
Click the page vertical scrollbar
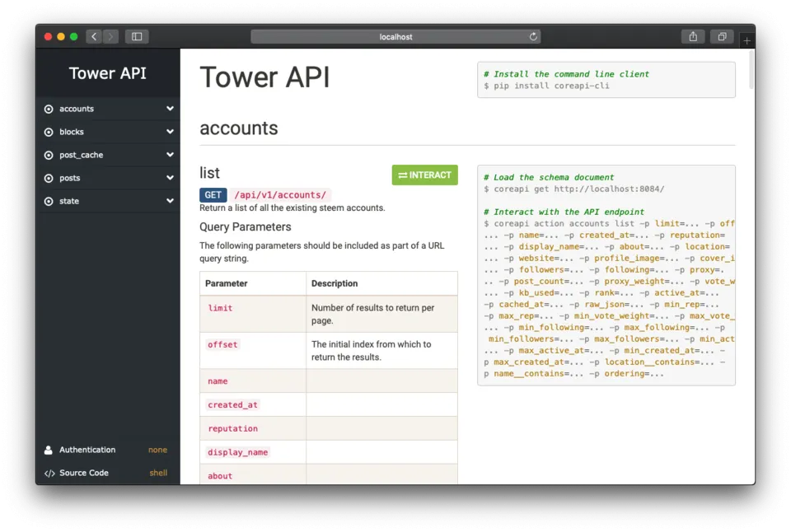click(x=751, y=70)
